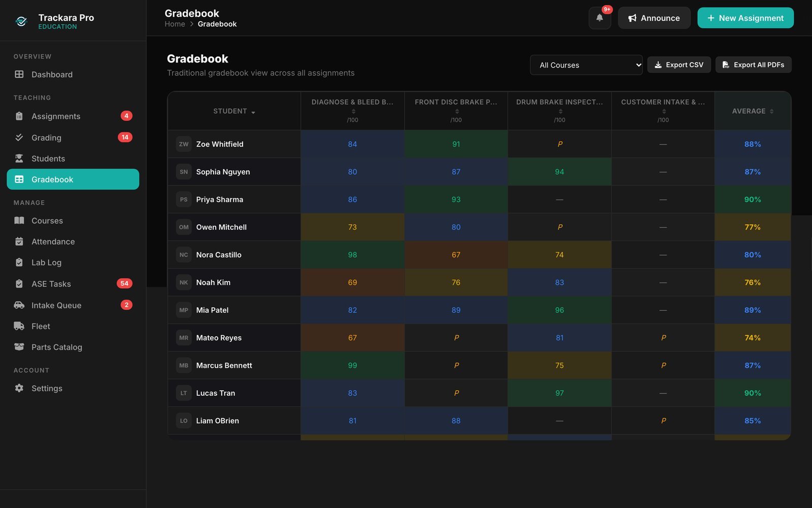Image resolution: width=812 pixels, height=508 pixels.
Task: Click Lucas Tran's score of 97
Action: point(560,393)
